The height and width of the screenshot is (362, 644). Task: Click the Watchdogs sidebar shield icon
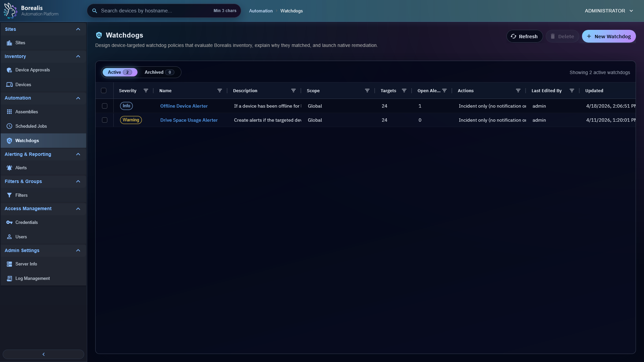coord(9,141)
